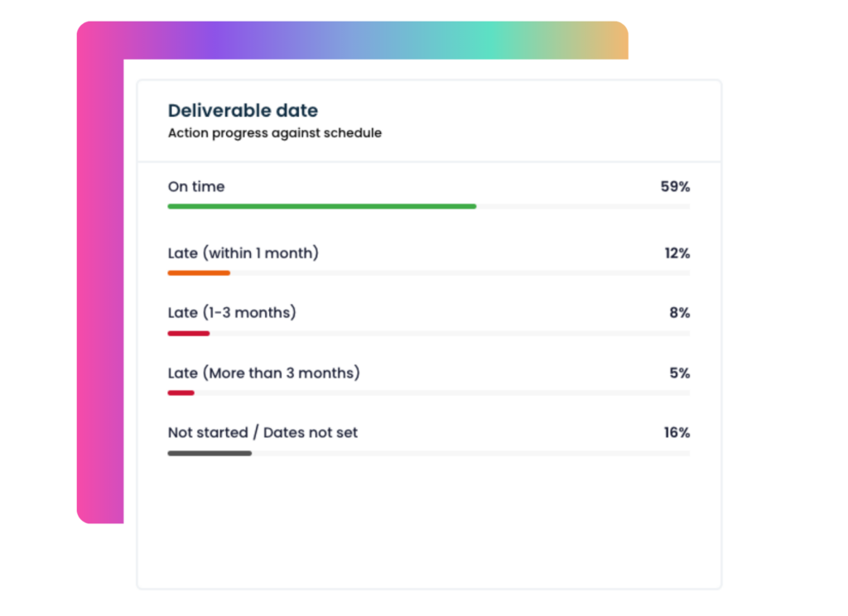The width and height of the screenshot is (848, 616).
Task: Click the 8% percentage value
Action: pyautogui.click(x=679, y=313)
